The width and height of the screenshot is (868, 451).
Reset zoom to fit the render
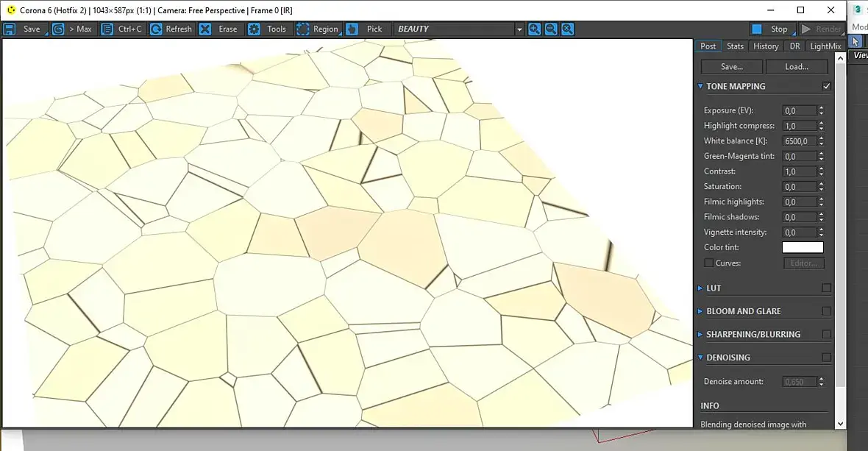(x=567, y=29)
